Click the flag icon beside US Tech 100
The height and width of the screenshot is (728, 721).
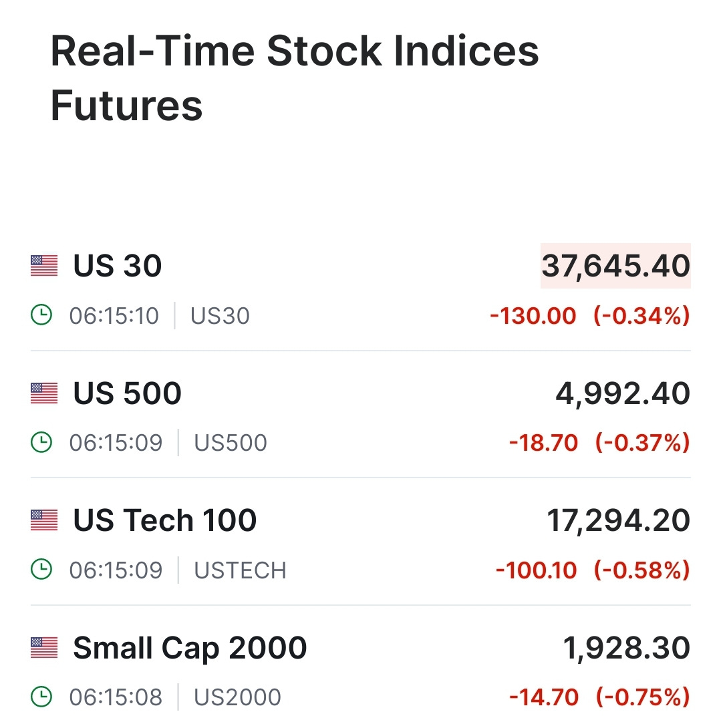[44, 520]
